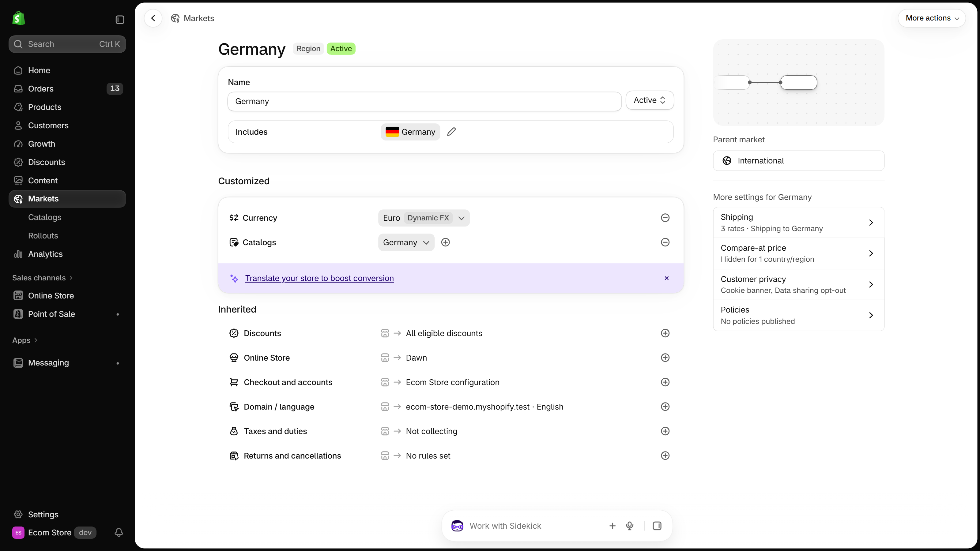Open the Germany catalog dropdown
The width and height of the screenshot is (980, 551).
coord(406,242)
